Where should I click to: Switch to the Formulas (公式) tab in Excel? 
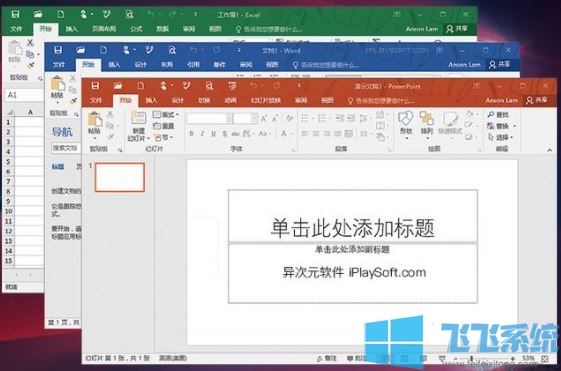point(136,29)
